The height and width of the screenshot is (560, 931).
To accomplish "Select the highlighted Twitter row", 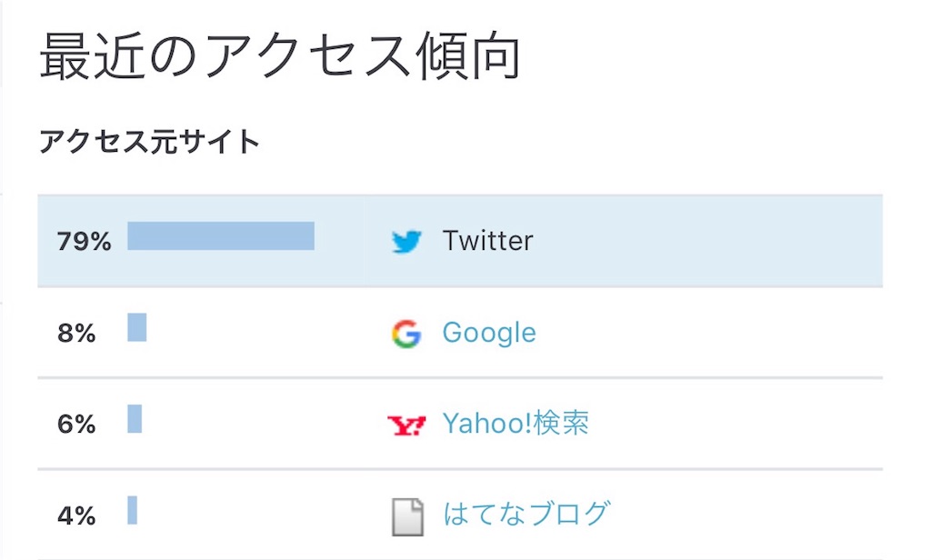I will click(x=460, y=241).
